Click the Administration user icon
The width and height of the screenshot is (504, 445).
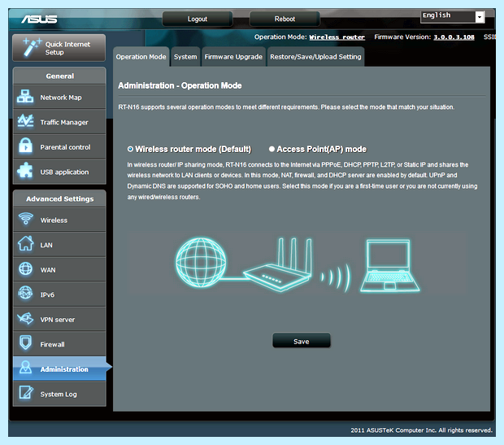25,367
